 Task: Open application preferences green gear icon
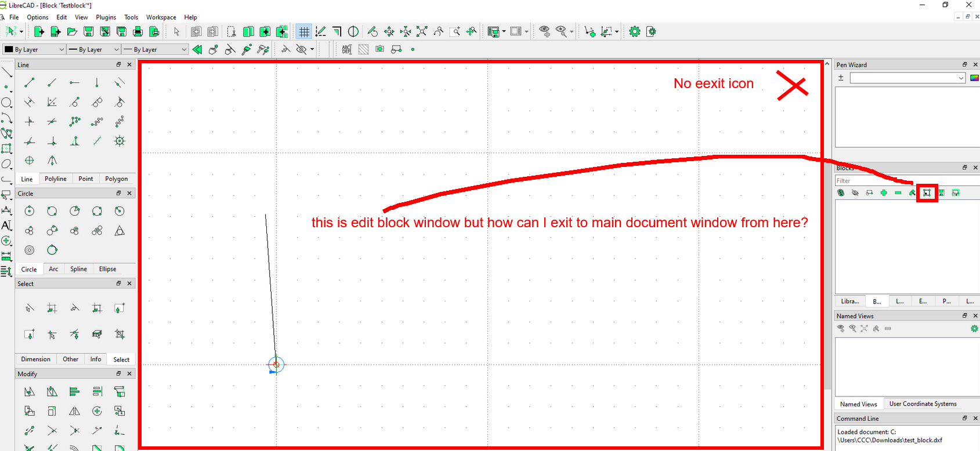point(634,32)
